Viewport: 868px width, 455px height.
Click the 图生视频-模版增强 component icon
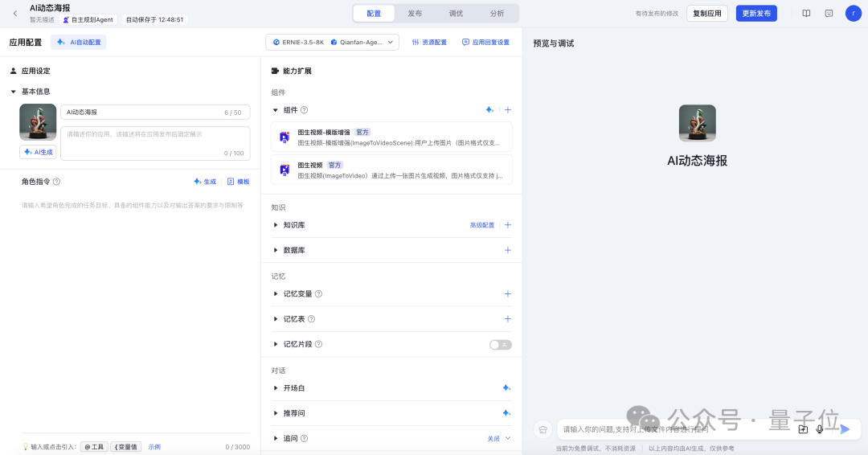285,137
